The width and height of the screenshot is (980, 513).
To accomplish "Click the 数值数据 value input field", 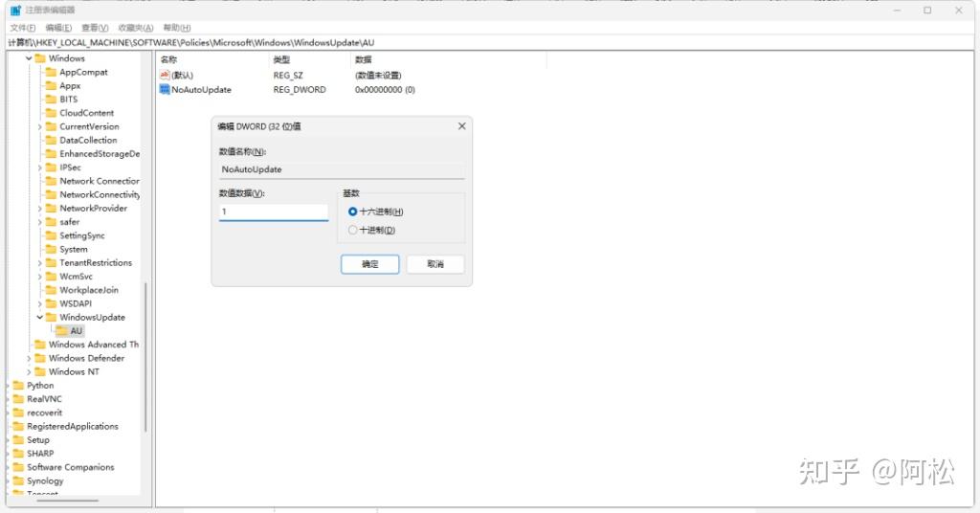I will pos(273,212).
